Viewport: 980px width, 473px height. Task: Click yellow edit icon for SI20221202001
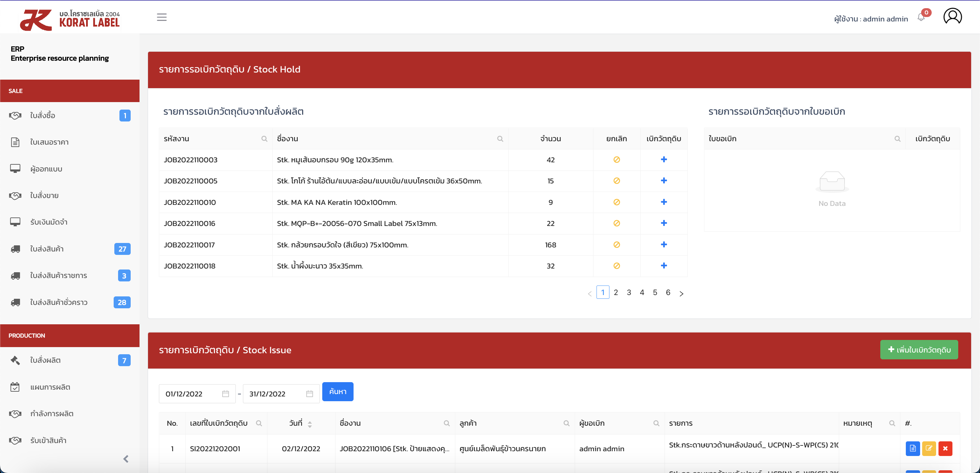[929, 448]
